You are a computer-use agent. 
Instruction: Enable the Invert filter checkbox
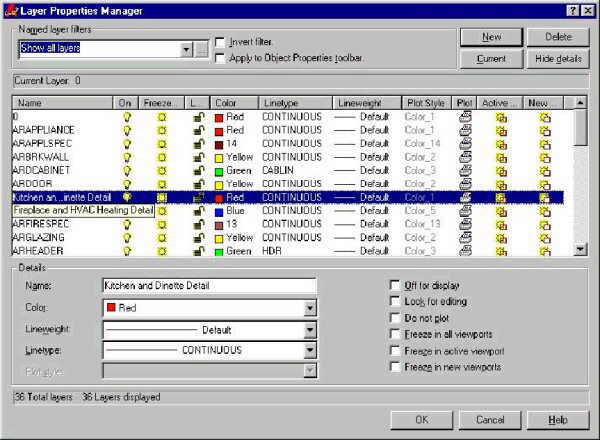220,42
